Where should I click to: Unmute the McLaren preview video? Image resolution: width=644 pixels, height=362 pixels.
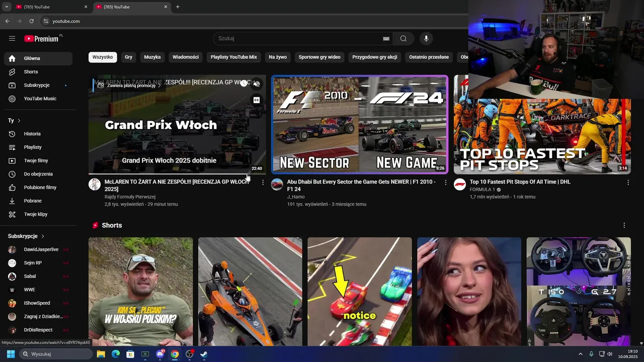256,84
